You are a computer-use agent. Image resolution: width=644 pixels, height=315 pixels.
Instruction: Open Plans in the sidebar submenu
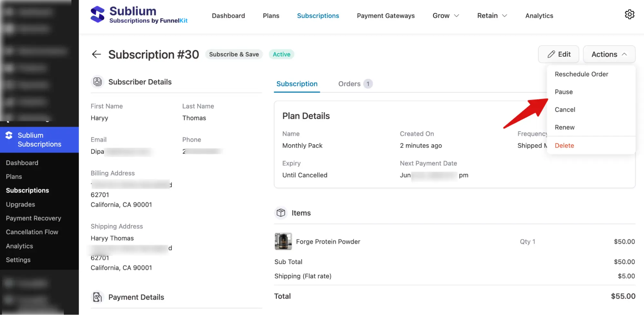pos(14,177)
